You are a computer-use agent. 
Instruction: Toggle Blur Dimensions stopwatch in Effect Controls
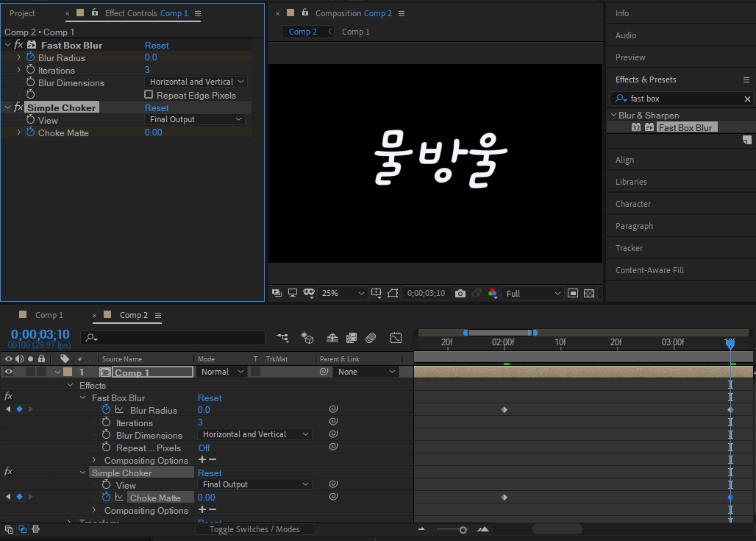[30, 82]
